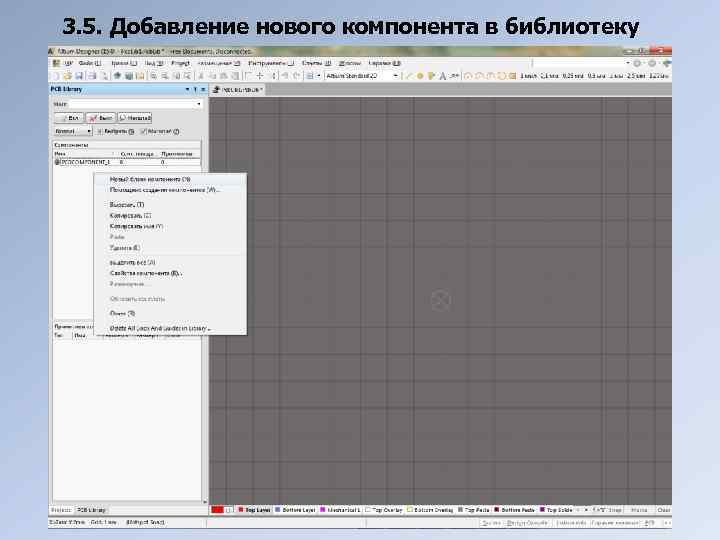The width and height of the screenshot is (720, 540).
Task: Switch to the Bottom Layer tab
Action: coord(295,510)
